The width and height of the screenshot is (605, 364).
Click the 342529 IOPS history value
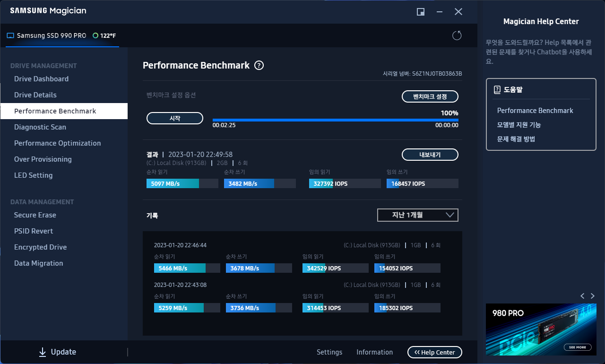(336, 268)
